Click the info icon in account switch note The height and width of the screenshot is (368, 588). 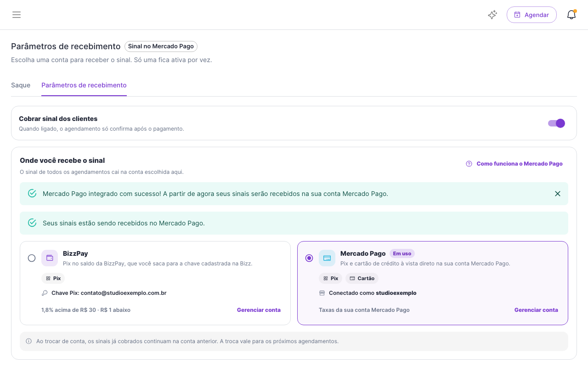point(29,341)
